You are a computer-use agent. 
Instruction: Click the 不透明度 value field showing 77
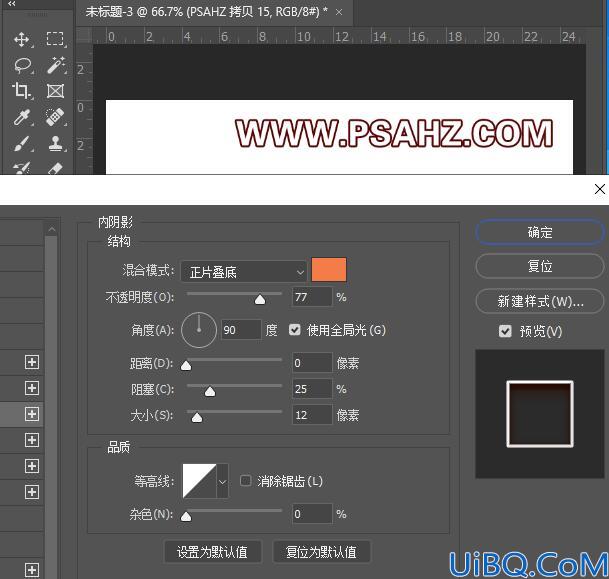[312, 297]
